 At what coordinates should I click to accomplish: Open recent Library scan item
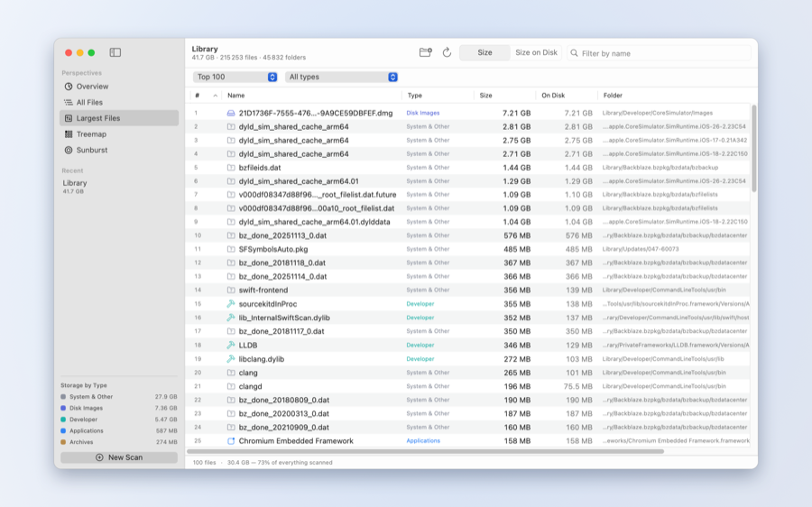(119, 187)
